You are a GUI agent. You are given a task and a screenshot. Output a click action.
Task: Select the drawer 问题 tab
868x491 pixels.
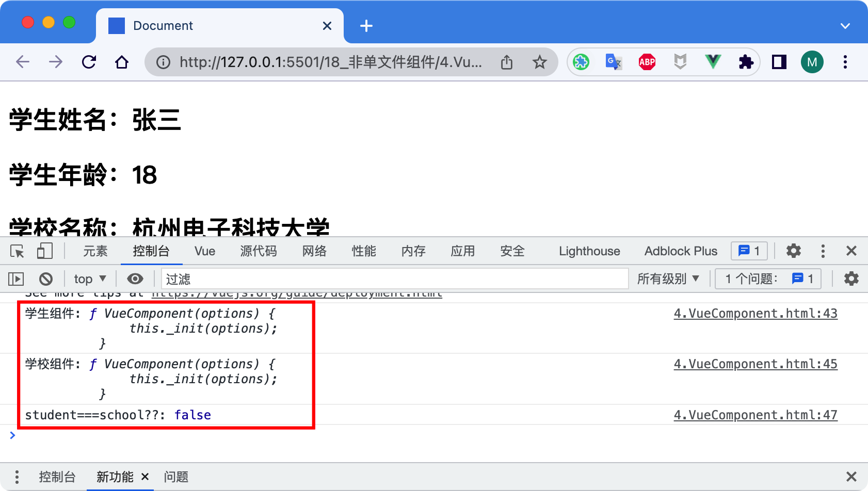pyautogui.click(x=176, y=477)
